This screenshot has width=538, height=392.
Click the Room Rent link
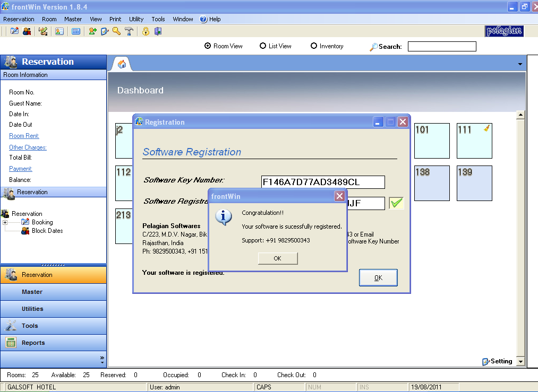(24, 136)
